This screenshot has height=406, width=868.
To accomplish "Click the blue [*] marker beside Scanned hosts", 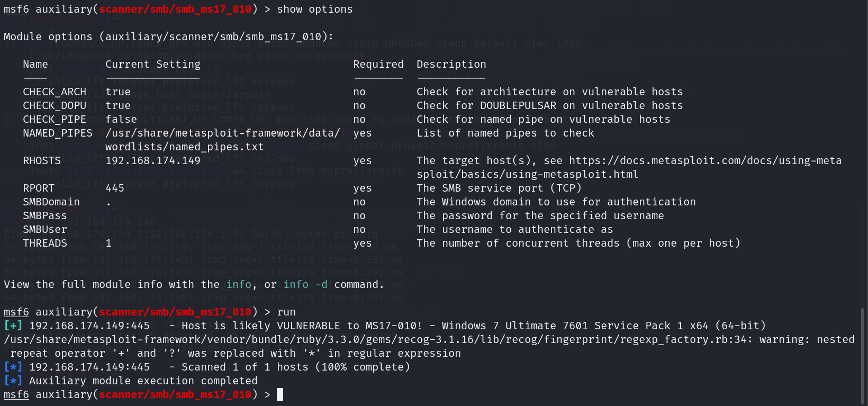I will [13, 367].
